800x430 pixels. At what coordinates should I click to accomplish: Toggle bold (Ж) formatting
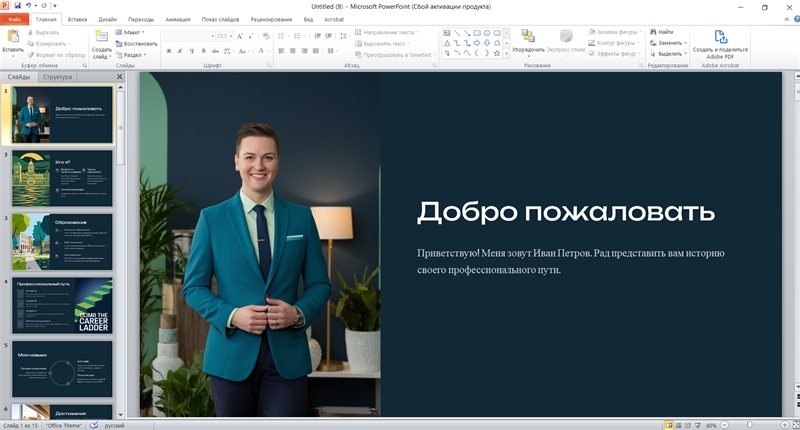(x=169, y=50)
